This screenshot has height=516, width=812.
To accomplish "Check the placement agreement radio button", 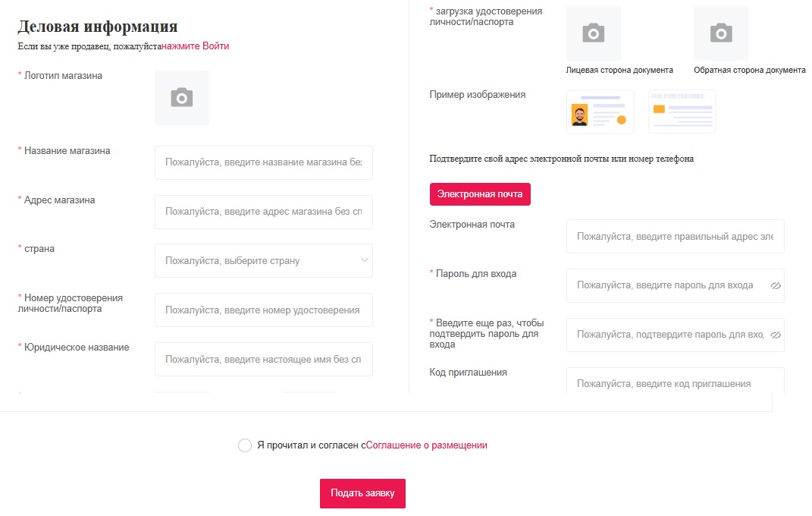I will tap(245, 445).
